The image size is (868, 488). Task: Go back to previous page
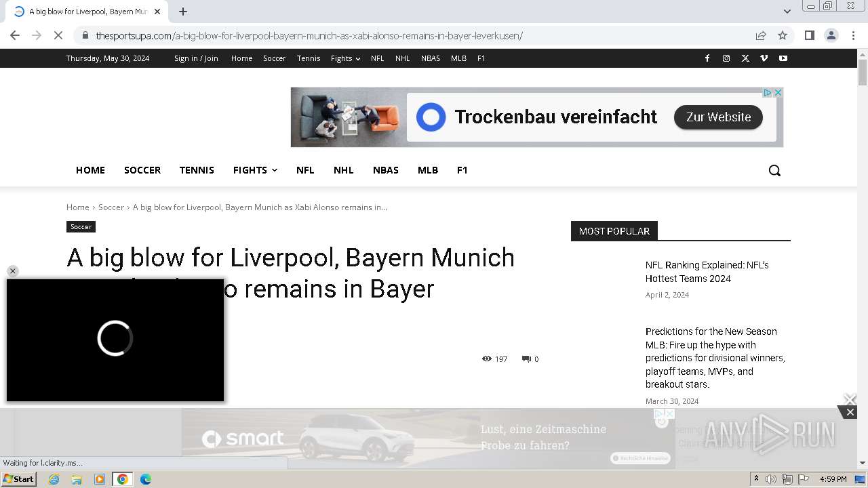tap(15, 35)
